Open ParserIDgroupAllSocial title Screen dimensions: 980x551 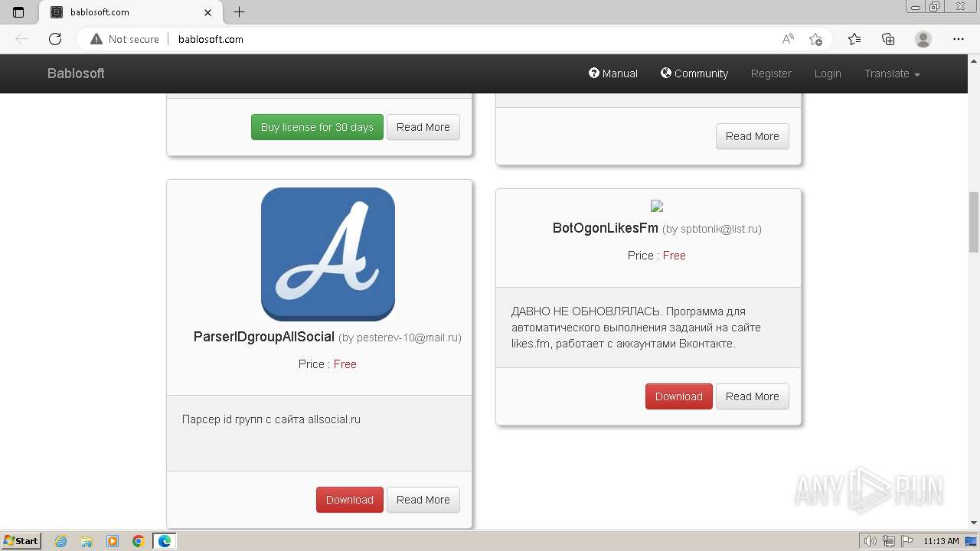coord(264,337)
